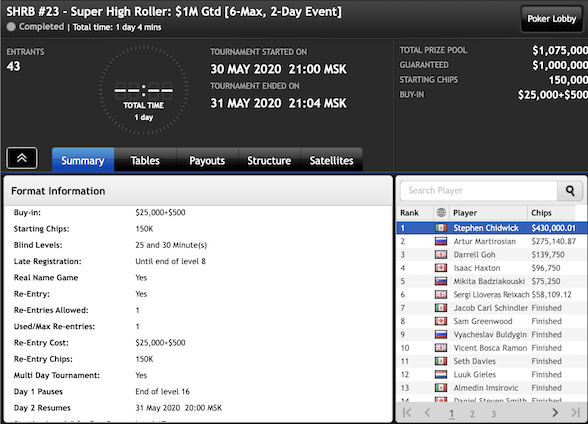Focus the Search Player field
Screen dimensions: 588x424
[x=479, y=191]
